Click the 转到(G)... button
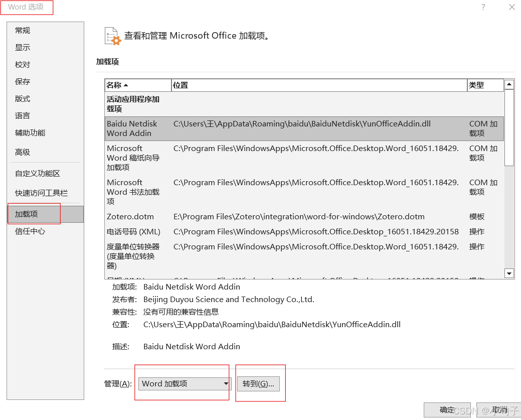521x420 pixels. (259, 384)
